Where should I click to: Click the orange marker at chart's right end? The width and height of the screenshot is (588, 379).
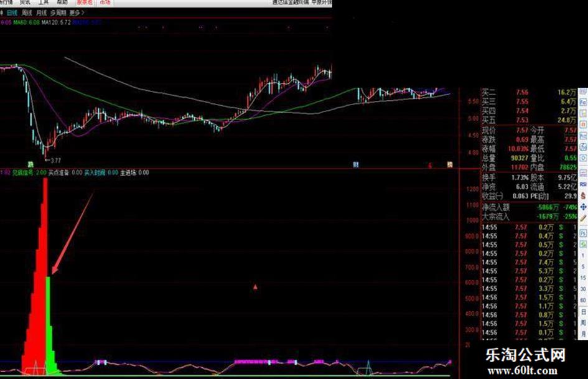point(450,164)
